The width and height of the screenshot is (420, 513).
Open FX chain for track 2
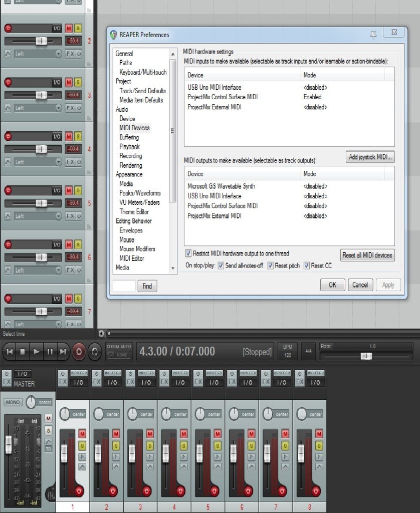[x=70, y=54]
